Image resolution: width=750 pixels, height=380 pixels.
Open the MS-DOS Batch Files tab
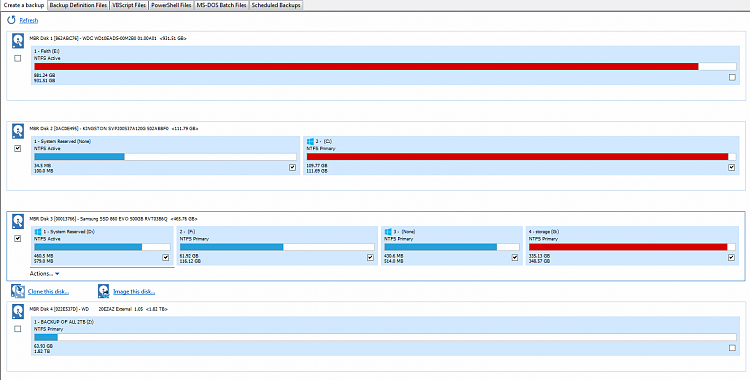221,5
